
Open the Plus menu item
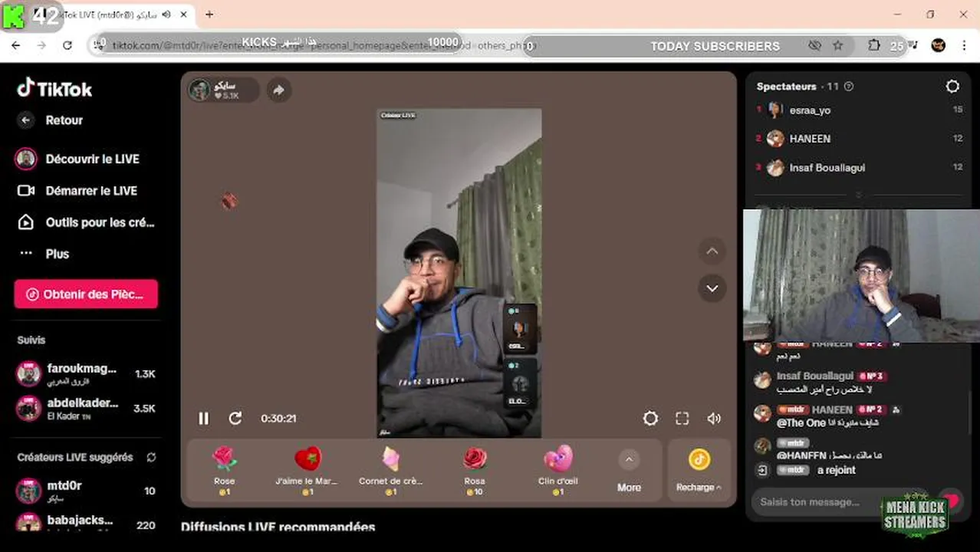(44, 254)
